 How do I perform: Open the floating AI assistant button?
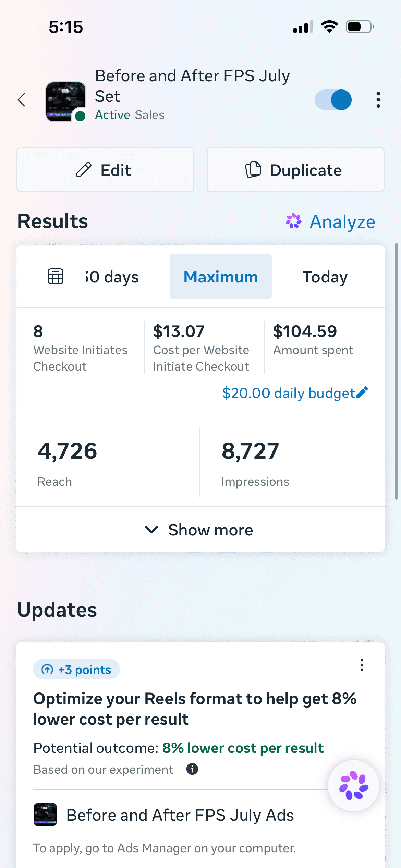pos(354,785)
